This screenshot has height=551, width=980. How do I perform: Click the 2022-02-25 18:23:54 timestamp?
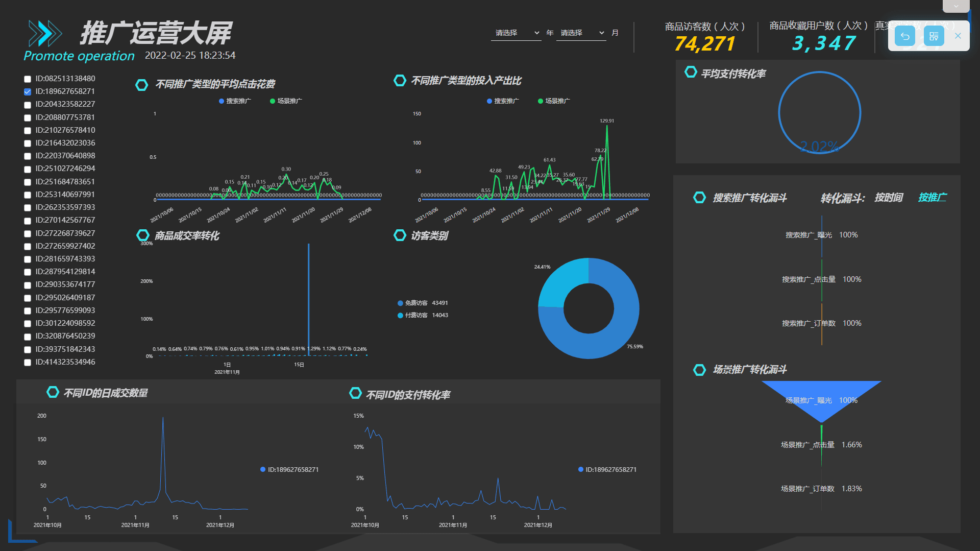[190, 55]
